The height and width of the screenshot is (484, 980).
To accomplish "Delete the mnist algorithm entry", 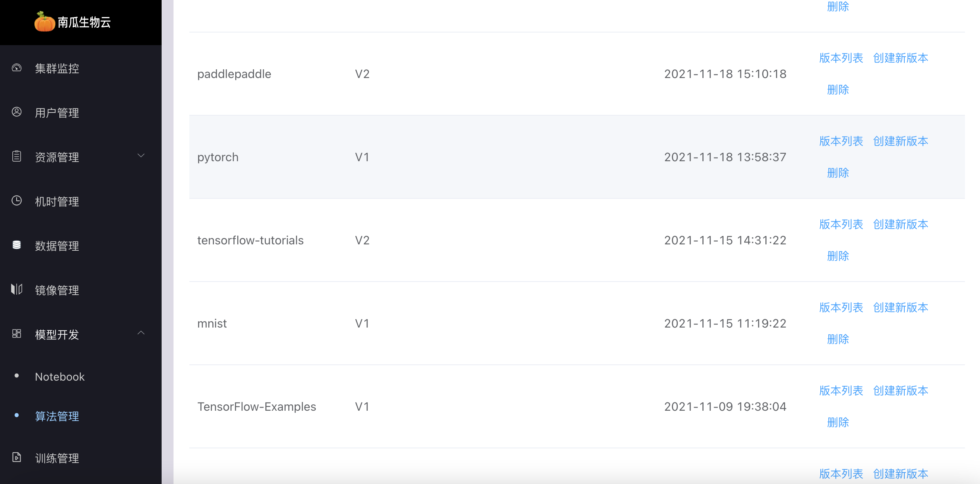I will 838,339.
